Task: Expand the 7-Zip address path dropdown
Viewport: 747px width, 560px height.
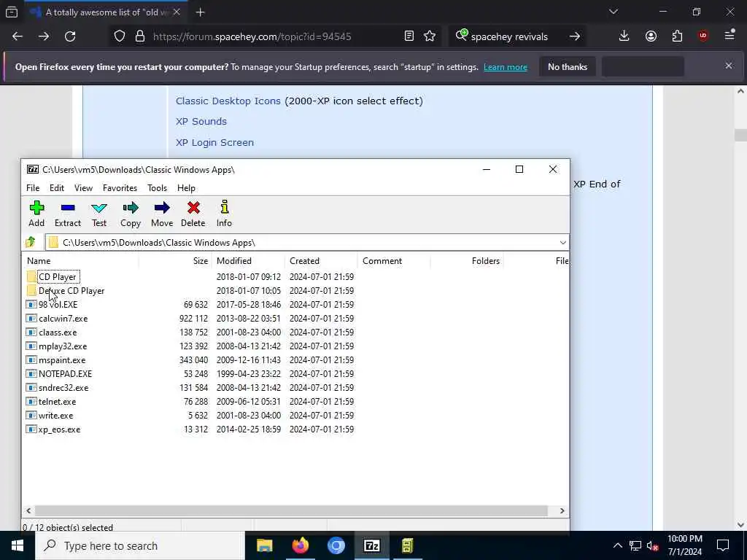Action: tap(562, 242)
